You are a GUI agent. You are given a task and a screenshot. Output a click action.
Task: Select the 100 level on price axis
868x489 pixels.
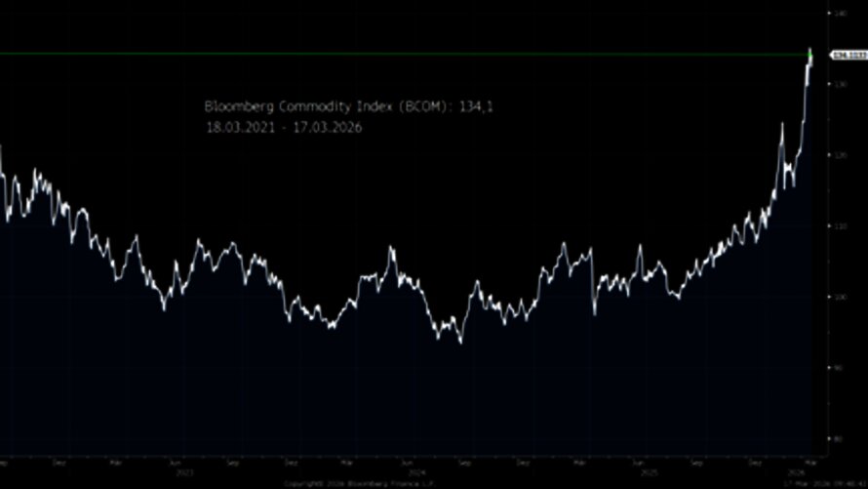point(838,298)
